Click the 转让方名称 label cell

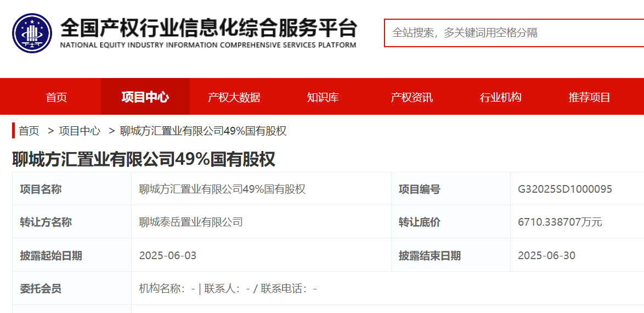tap(72, 222)
